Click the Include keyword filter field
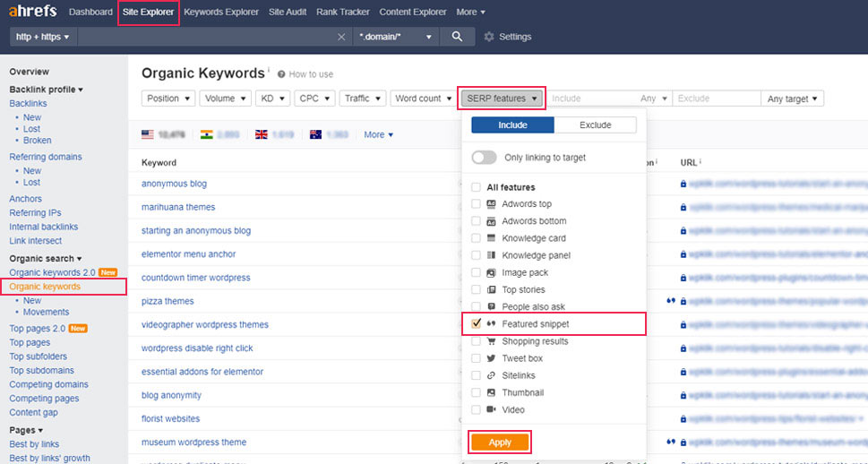868x464 pixels. 590,99
